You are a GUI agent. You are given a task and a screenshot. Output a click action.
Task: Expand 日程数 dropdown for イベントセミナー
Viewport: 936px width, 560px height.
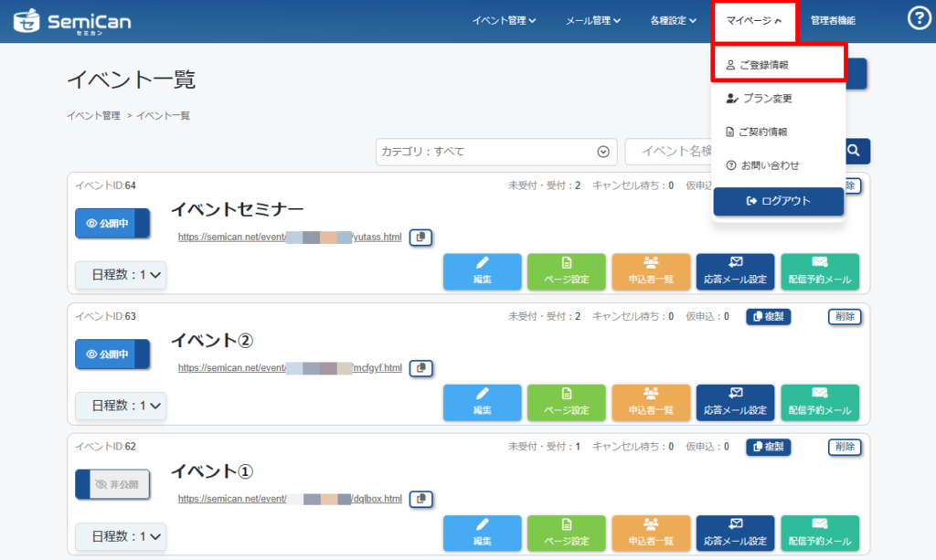pyautogui.click(x=121, y=274)
